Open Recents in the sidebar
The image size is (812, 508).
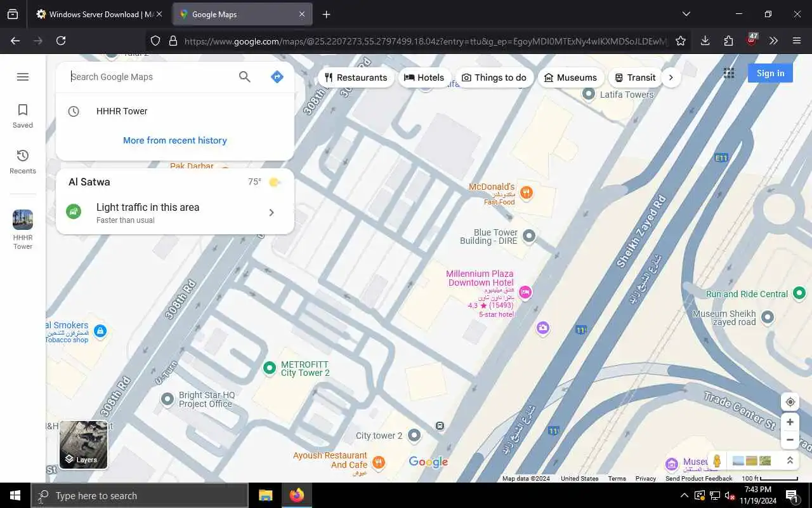point(23,162)
